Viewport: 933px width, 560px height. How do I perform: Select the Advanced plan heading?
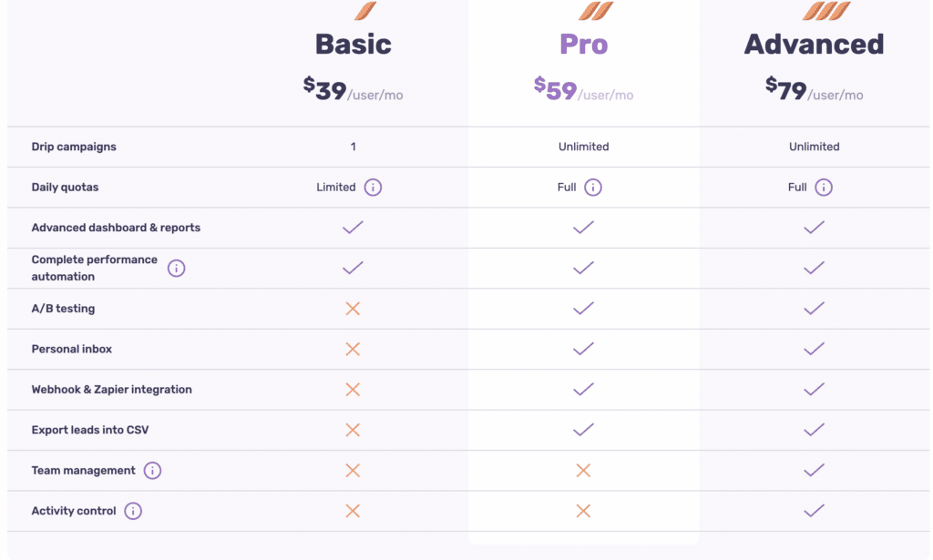[x=814, y=45]
